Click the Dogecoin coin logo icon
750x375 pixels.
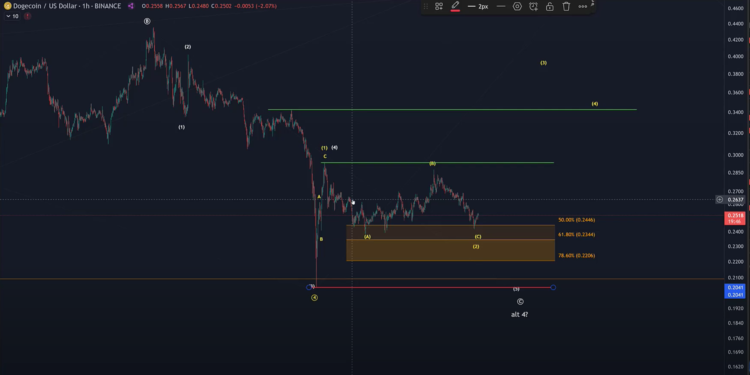click(x=7, y=6)
